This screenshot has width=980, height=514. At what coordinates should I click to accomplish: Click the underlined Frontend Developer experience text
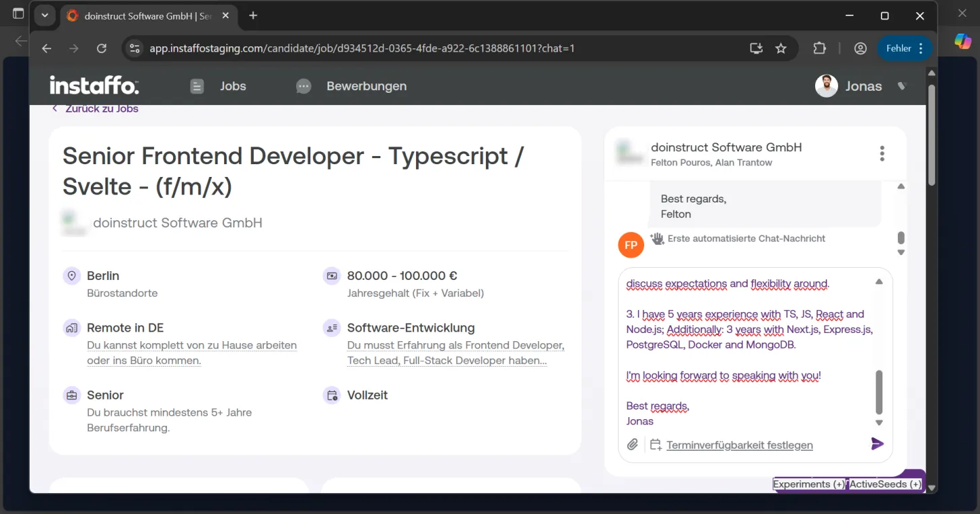[x=456, y=353]
